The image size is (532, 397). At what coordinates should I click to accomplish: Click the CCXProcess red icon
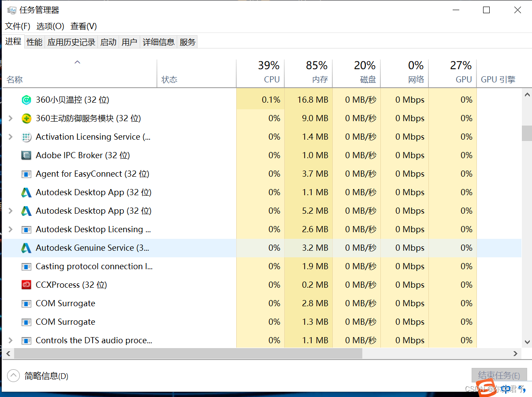(26, 285)
